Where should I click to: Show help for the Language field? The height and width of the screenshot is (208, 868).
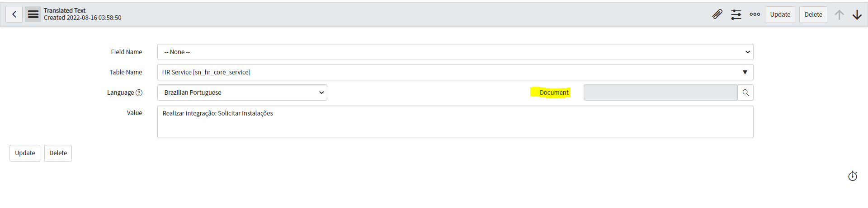click(x=139, y=92)
